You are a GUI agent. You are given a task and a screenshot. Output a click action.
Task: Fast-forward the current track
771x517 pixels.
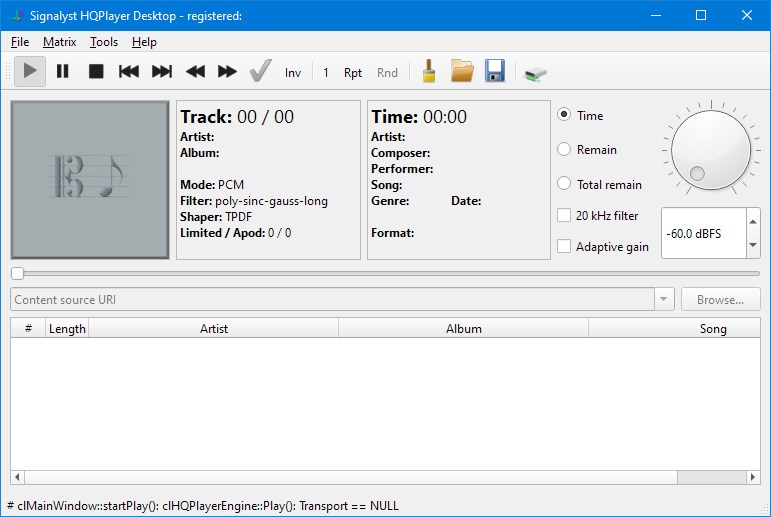point(227,71)
